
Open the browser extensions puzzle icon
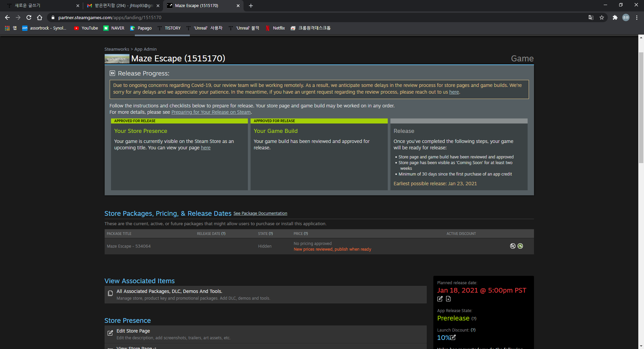[615, 17]
